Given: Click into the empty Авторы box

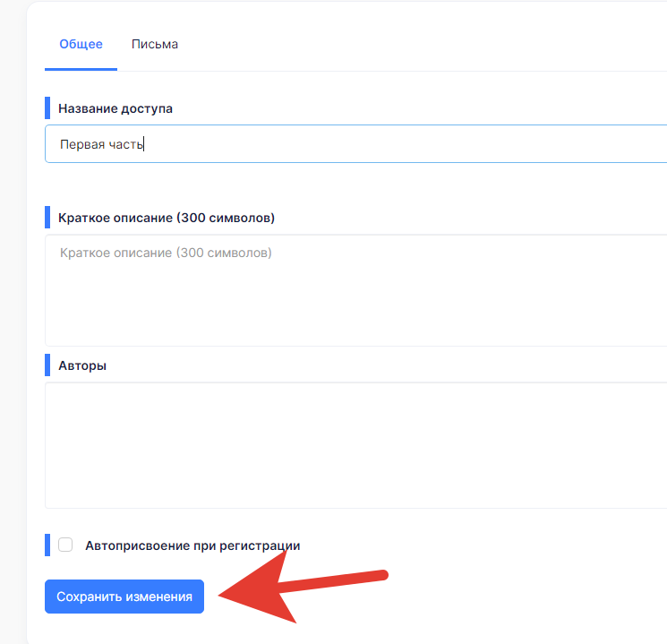Looking at the screenshot, I should (355, 445).
